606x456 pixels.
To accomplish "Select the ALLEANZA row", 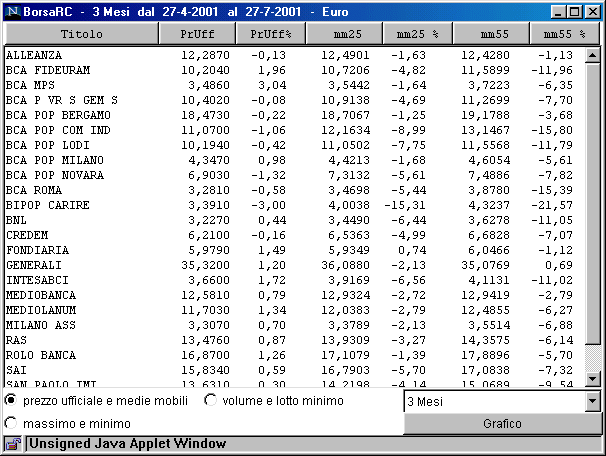I will click(294, 55).
